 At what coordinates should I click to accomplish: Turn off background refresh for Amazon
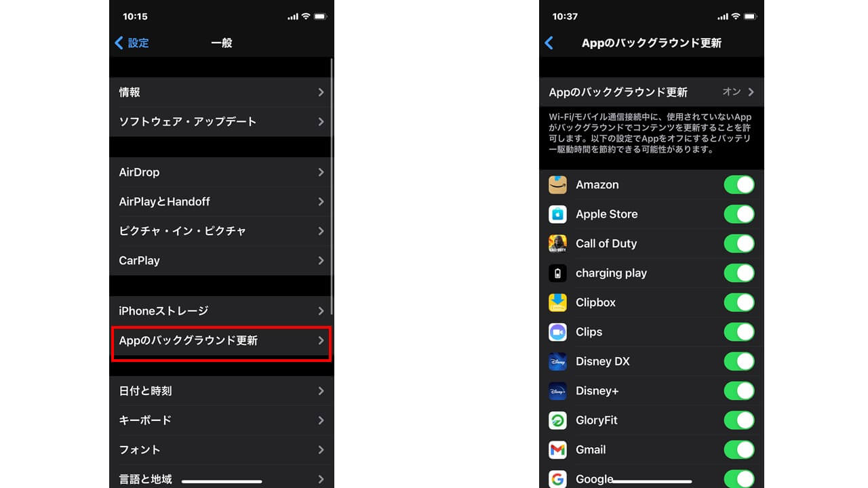(739, 185)
